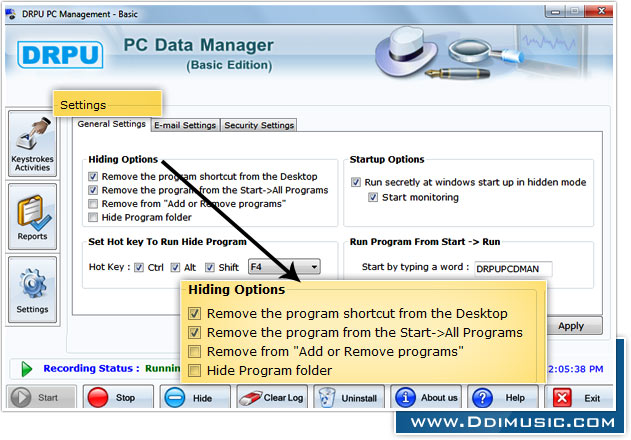Enable Hide Program folder checkbox in Settings tab
This screenshot has height=440, width=631.
(93, 217)
